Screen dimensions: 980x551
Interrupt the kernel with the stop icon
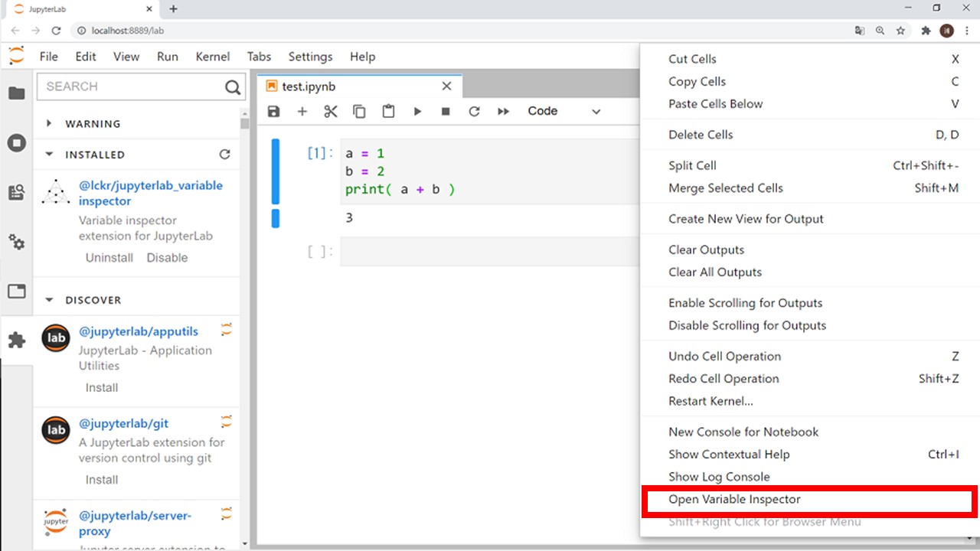coord(446,111)
